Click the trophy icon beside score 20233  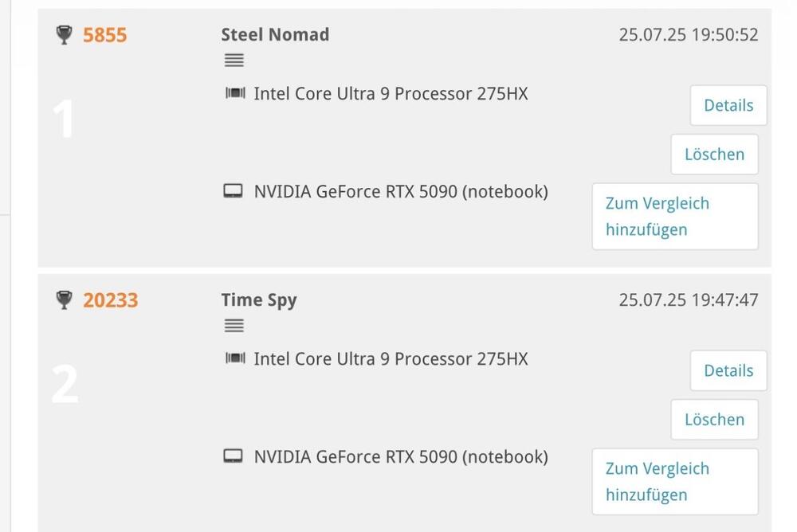point(65,300)
